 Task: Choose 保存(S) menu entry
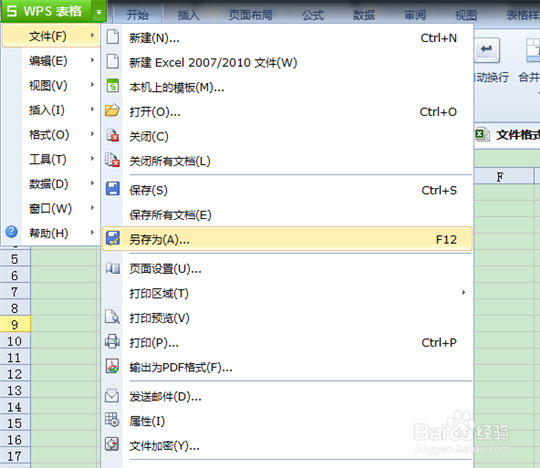287,190
